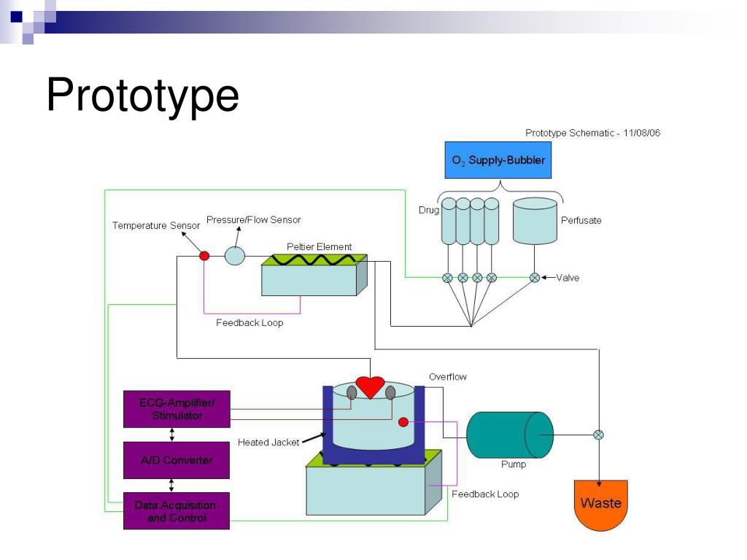Image resolution: width=747 pixels, height=560 pixels.
Task: Click the valve icon on the waste line
Action: pos(598,435)
